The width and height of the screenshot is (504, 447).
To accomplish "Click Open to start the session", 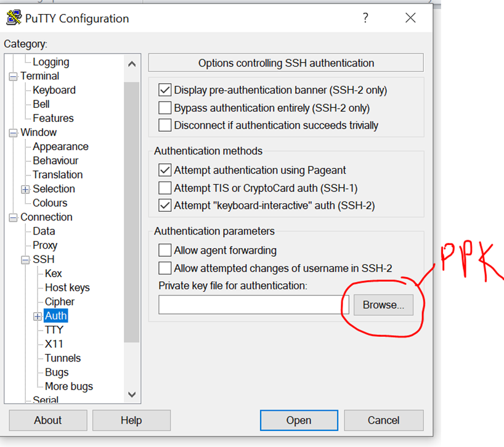I will (299, 421).
